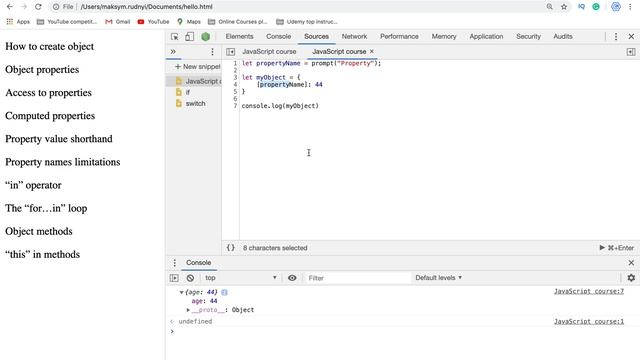640x360 pixels.
Task: Collapse the {age: 44} object in console
Action: [181, 292]
